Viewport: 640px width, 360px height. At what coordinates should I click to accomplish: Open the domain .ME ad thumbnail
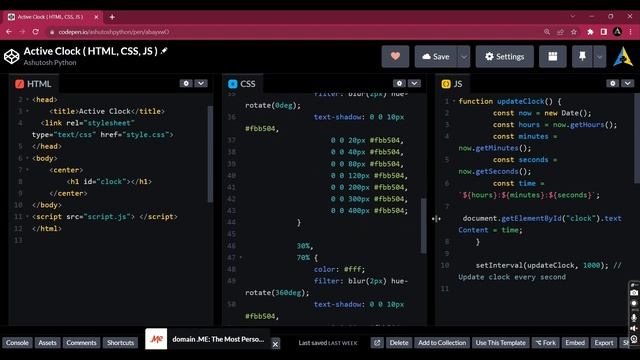pos(156,339)
